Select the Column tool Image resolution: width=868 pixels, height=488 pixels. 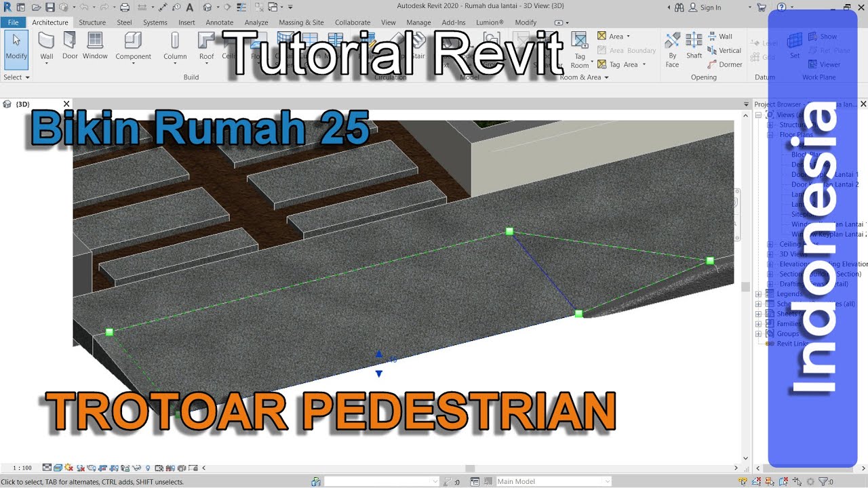point(175,46)
